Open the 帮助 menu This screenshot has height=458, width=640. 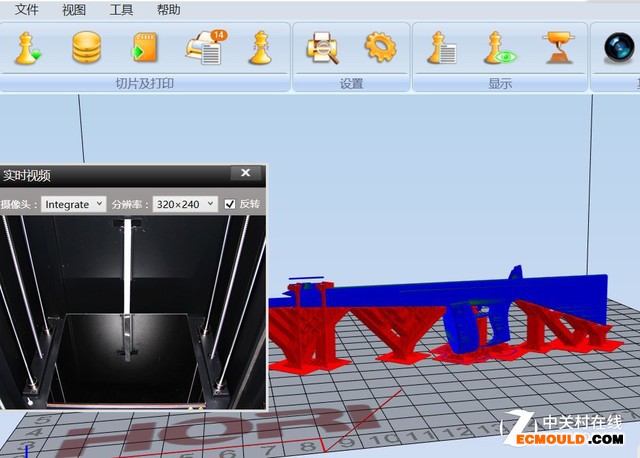click(x=169, y=10)
